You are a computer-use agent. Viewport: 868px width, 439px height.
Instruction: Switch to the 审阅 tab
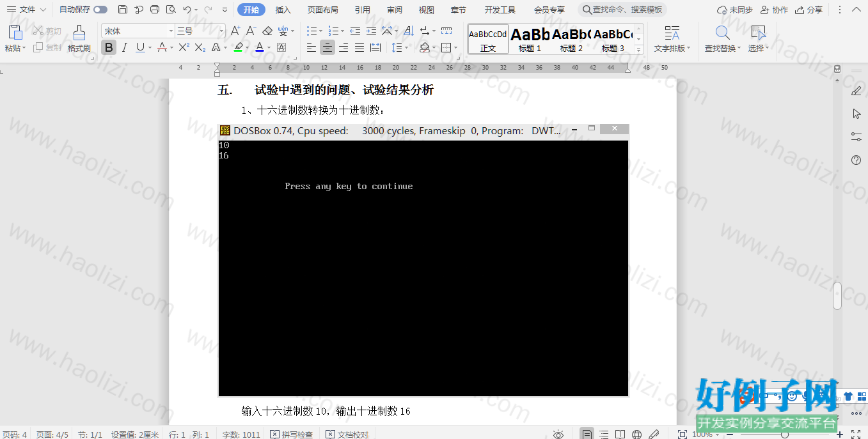pyautogui.click(x=395, y=10)
